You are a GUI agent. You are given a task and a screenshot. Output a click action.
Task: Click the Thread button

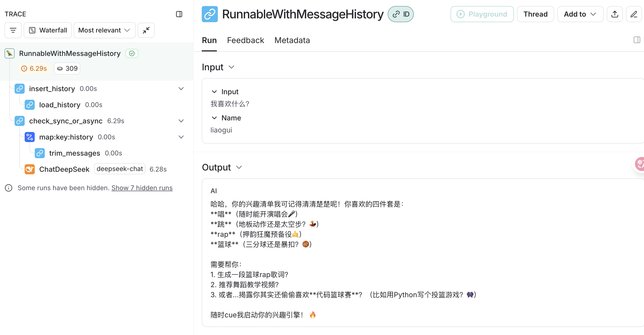[535, 14]
